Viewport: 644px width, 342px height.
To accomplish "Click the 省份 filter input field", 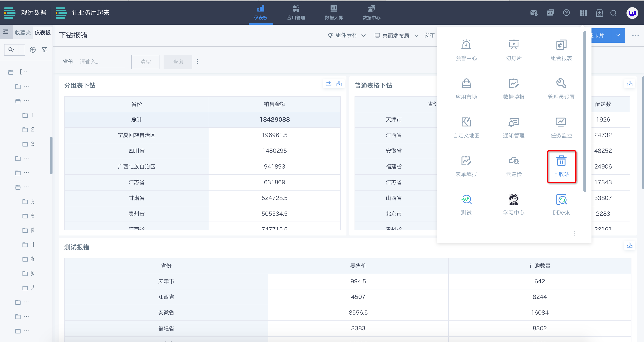I will click(x=102, y=62).
